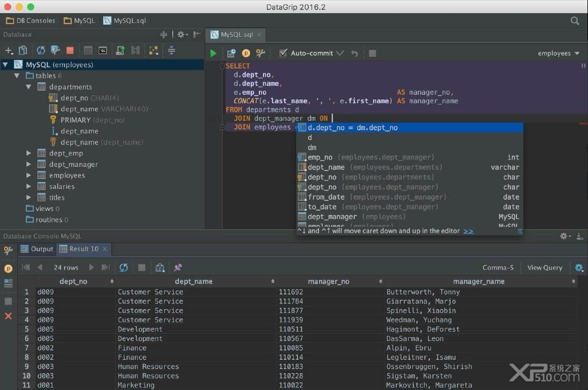
Task: Select the views folder in the tree
Action: [42, 209]
